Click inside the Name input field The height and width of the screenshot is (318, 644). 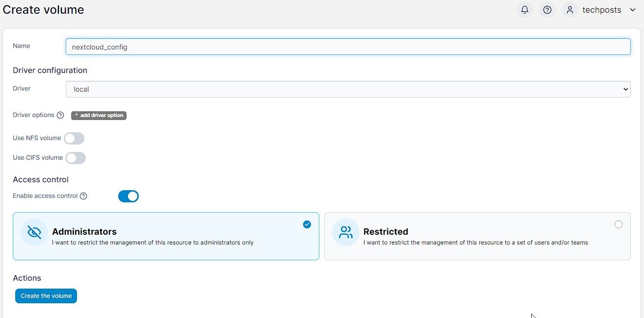(348, 47)
